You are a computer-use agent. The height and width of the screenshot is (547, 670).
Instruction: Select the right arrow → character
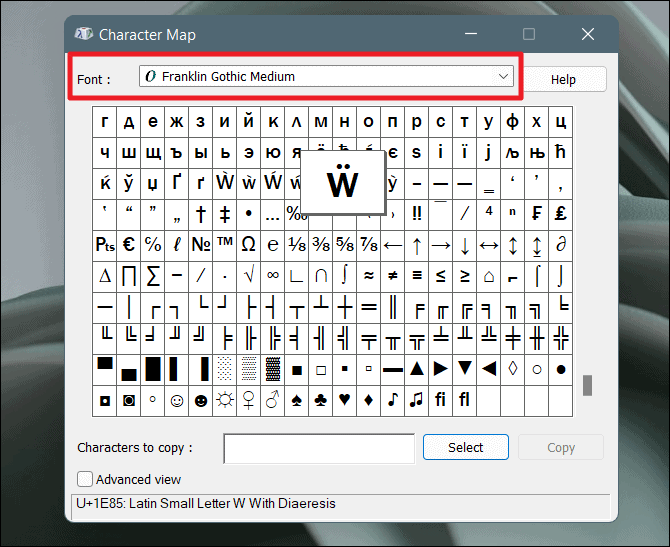[441, 245]
